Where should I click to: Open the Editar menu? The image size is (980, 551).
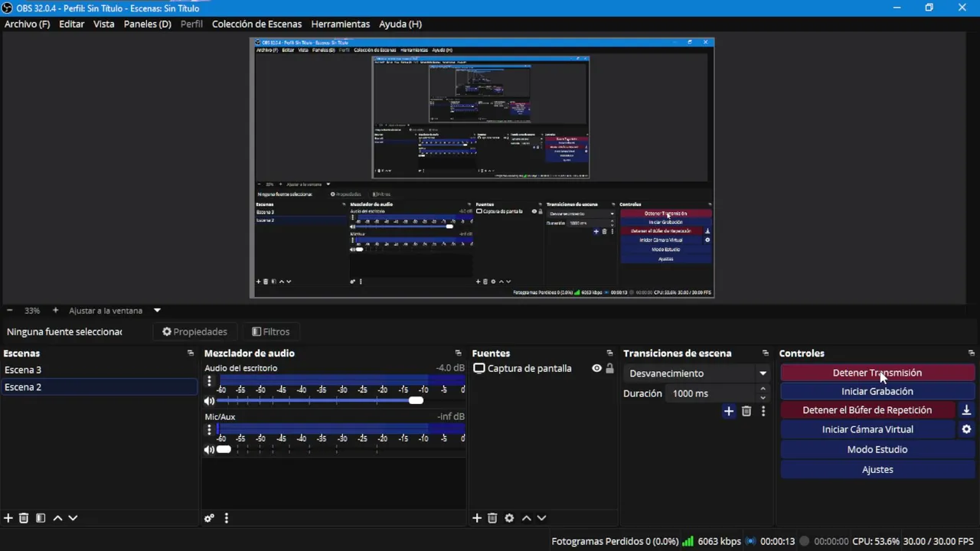click(71, 24)
